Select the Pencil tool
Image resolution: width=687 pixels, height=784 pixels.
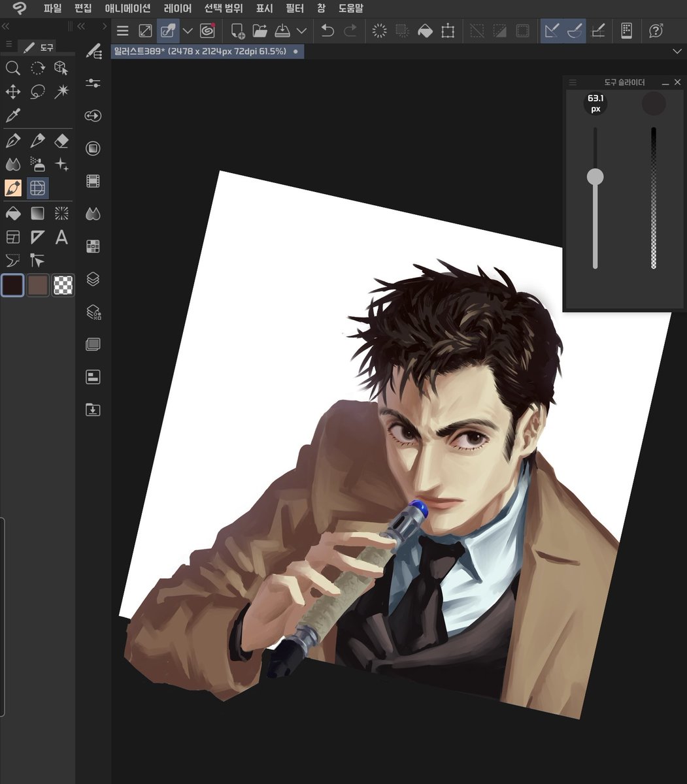(37, 140)
